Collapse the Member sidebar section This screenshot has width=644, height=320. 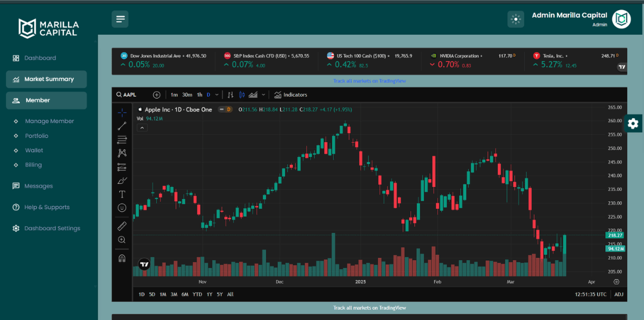coord(47,100)
